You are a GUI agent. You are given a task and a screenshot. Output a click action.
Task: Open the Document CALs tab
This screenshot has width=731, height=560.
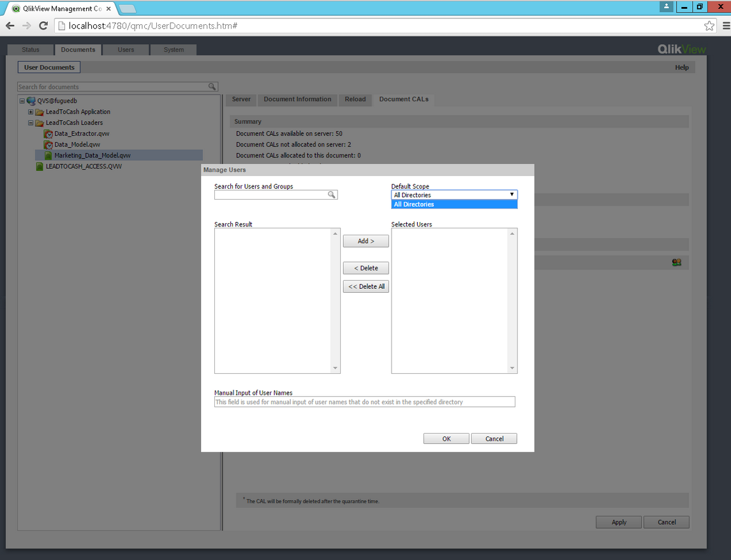coord(404,99)
